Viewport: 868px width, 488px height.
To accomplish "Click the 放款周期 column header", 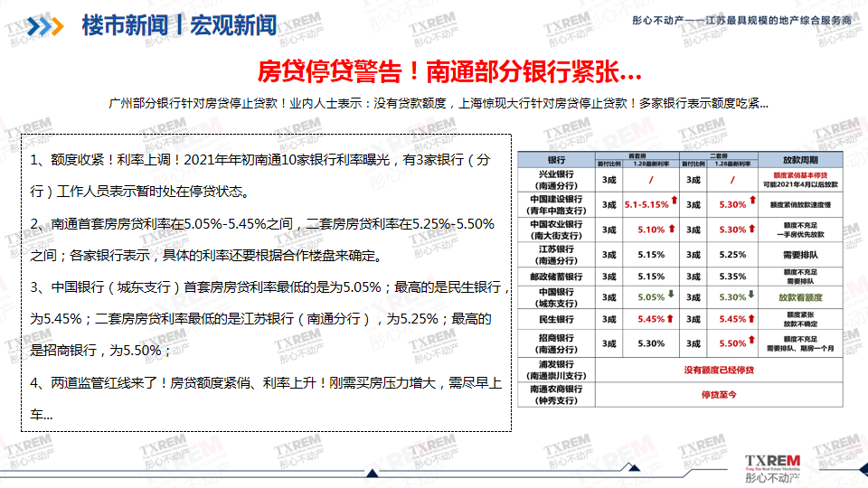I will (x=800, y=160).
